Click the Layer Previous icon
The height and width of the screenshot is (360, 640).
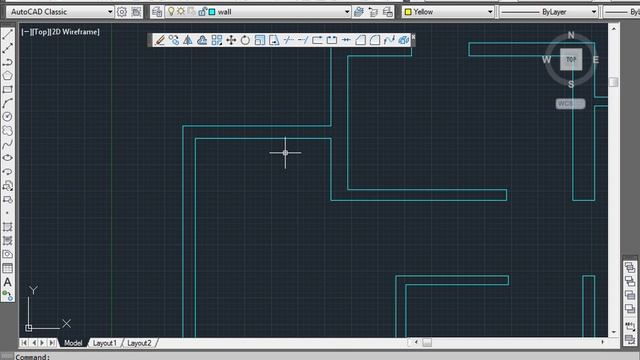(373, 12)
